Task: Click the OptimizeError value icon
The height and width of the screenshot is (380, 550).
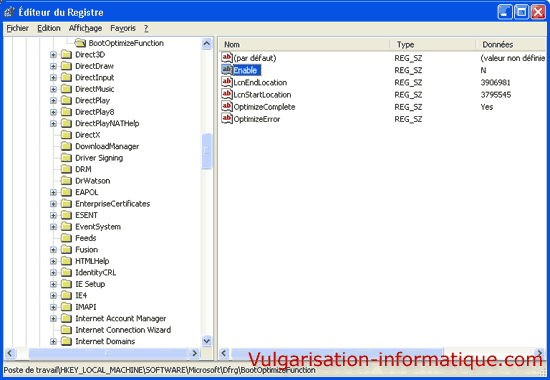Action: 227,118
